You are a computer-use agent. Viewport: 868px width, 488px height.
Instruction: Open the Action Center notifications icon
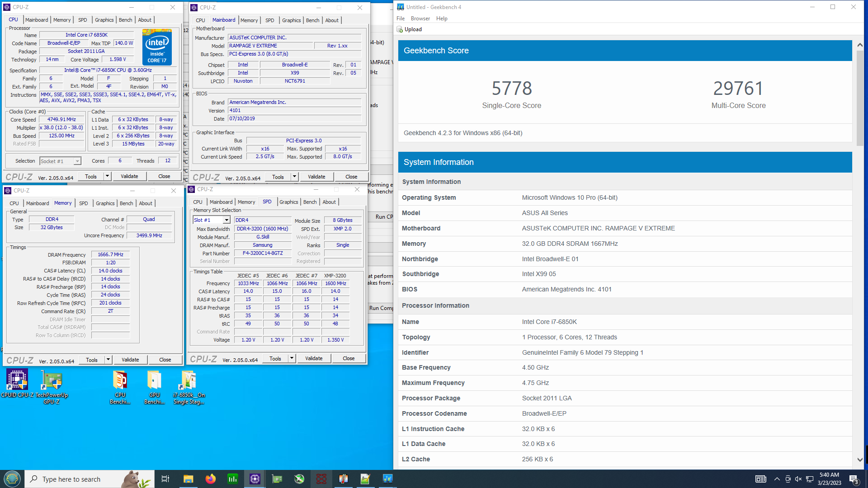[x=854, y=479]
